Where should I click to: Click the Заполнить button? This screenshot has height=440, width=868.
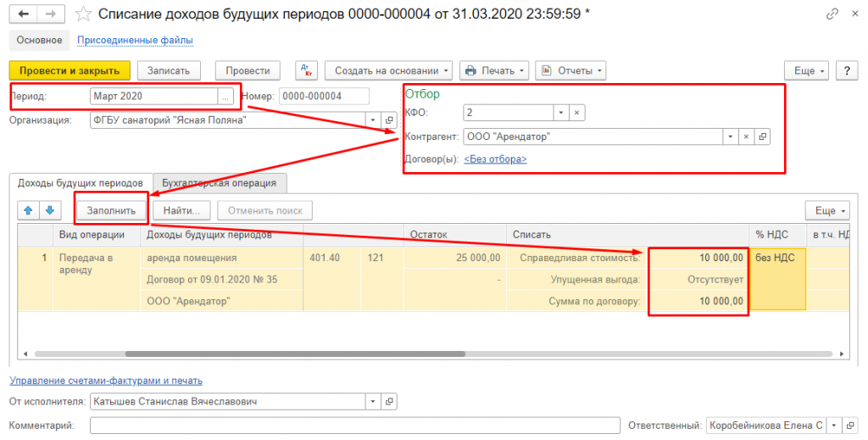[x=112, y=210]
